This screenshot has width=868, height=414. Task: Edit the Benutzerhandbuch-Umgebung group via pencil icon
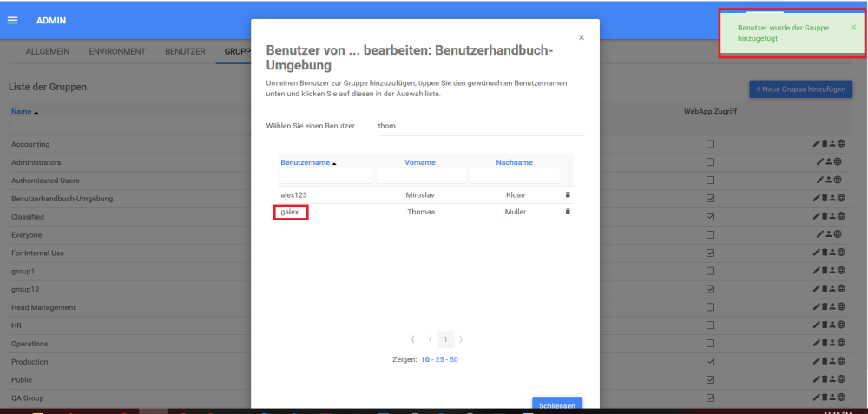point(816,198)
